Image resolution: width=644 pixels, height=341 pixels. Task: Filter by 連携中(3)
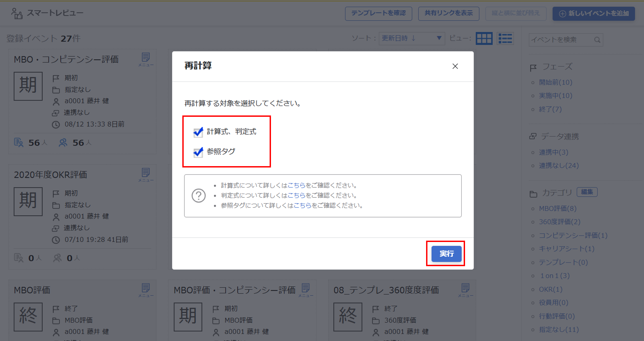coord(554,152)
